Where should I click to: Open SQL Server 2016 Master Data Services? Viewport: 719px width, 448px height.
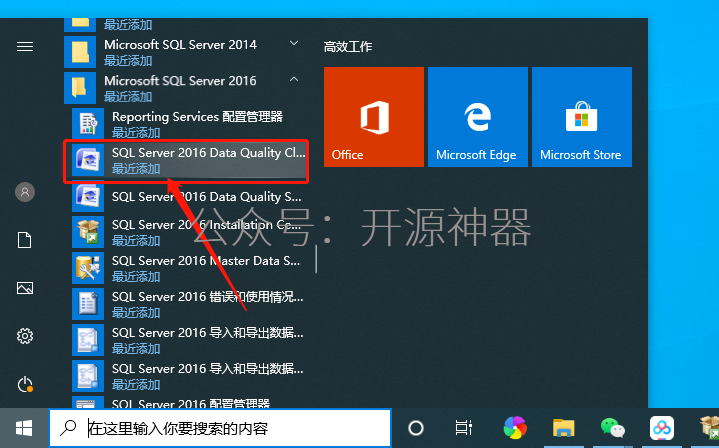(188, 268)
